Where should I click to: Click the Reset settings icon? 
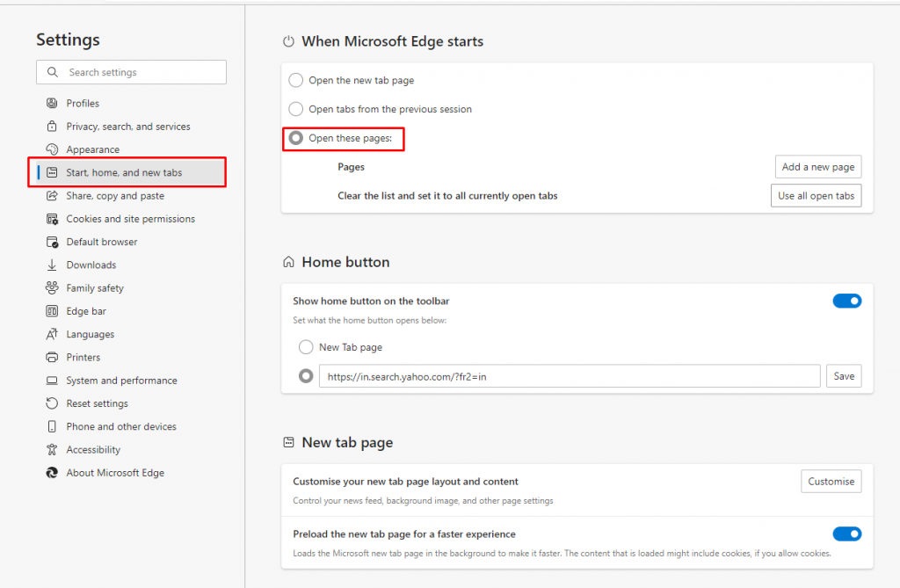coord(52,403)
